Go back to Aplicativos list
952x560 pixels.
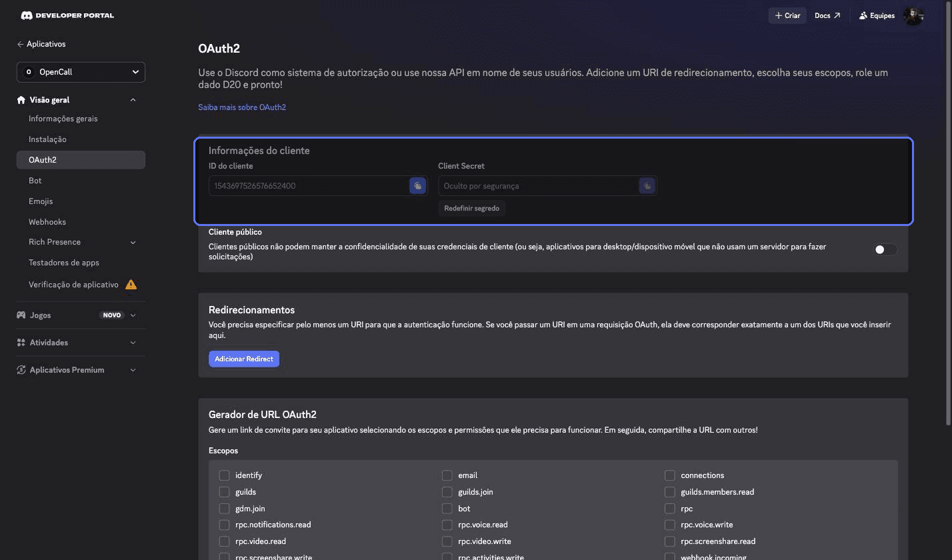pyautogui.click(x=41, y=44)
